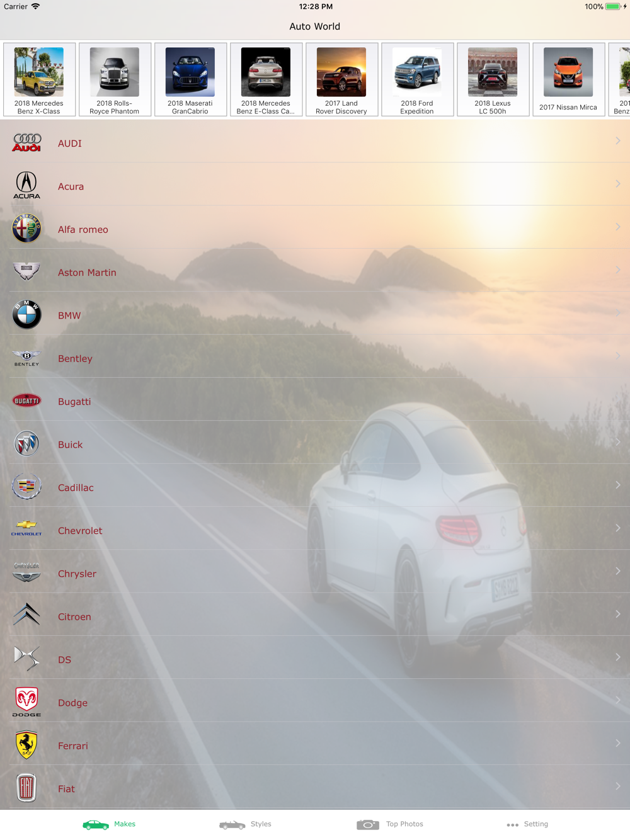Expand the Buick row chevron
The width and height of the screenshot is (630, 840).
pos(618,442)
